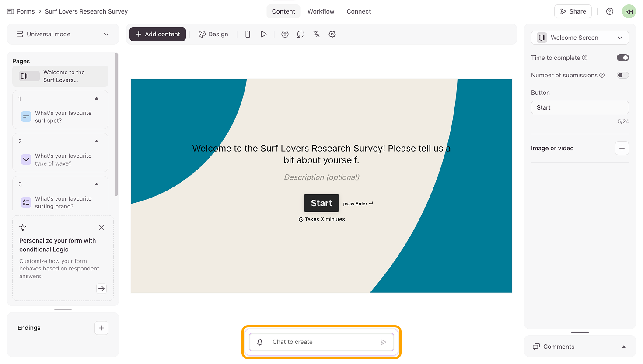Expand the Comments panel
The image size is (643, 364).
pos(623,347)
